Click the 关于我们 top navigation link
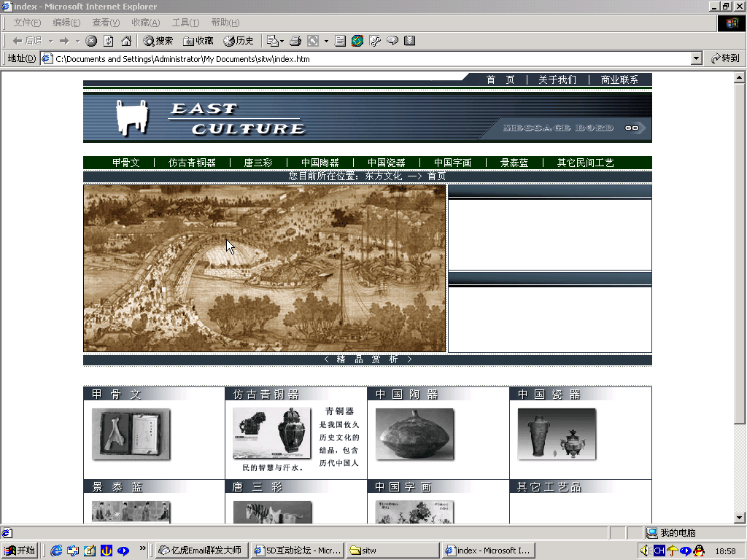 [557, 79]
